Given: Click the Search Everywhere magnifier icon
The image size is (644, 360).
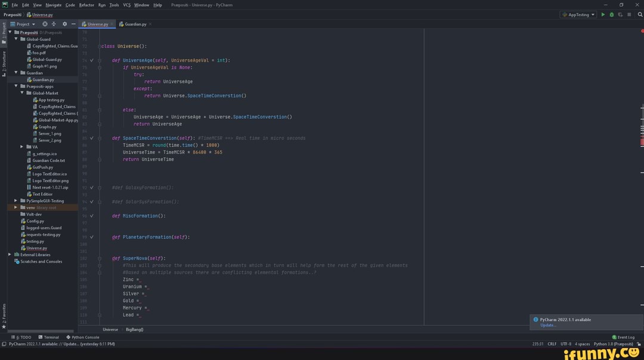Looking at the screenshot, I should pos(640,15).
